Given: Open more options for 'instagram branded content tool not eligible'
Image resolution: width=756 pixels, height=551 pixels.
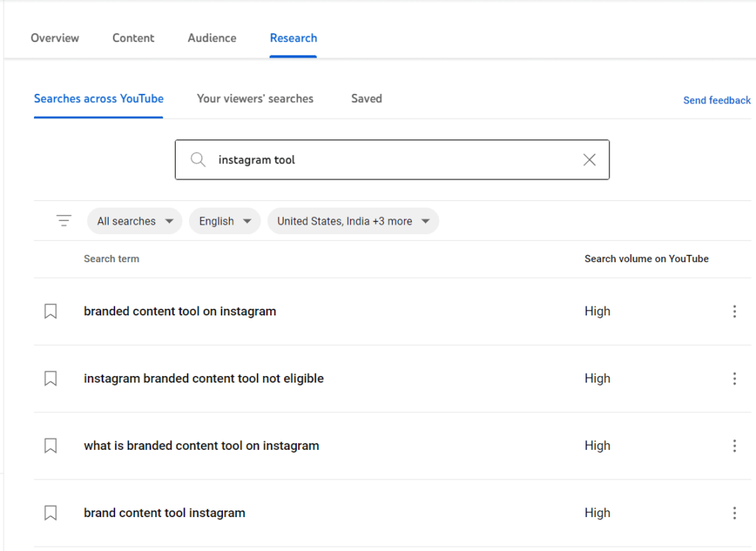Looking at the screenshot, I should pyautogui.click(x=734, y=379).
